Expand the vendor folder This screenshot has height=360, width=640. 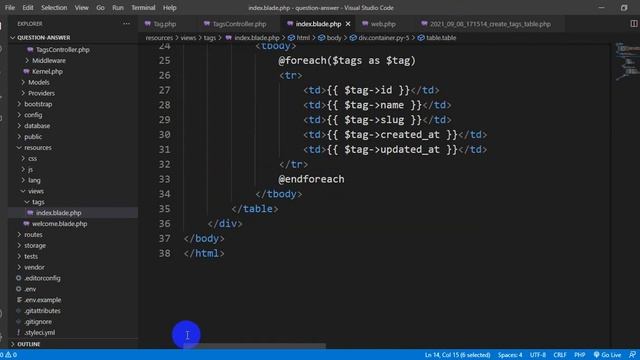[x=34, y=267]
